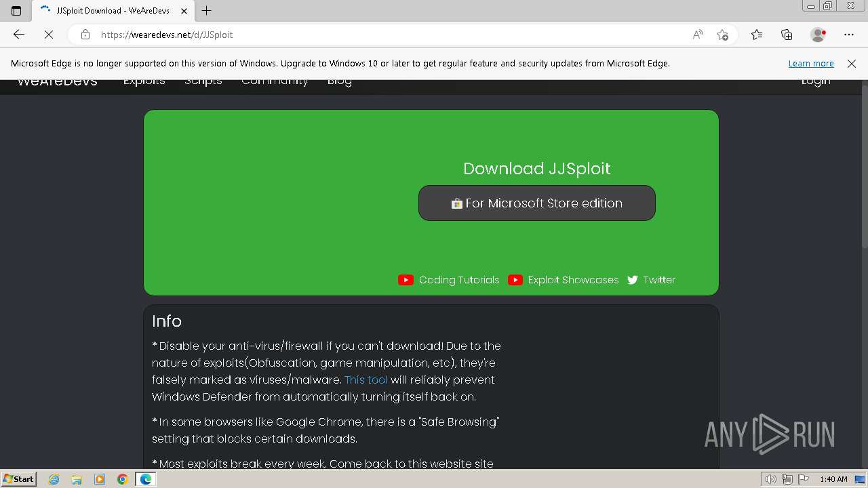868x488 pixels.
Task: Open Read aloud in address bar
Action: tap(698, 35)
